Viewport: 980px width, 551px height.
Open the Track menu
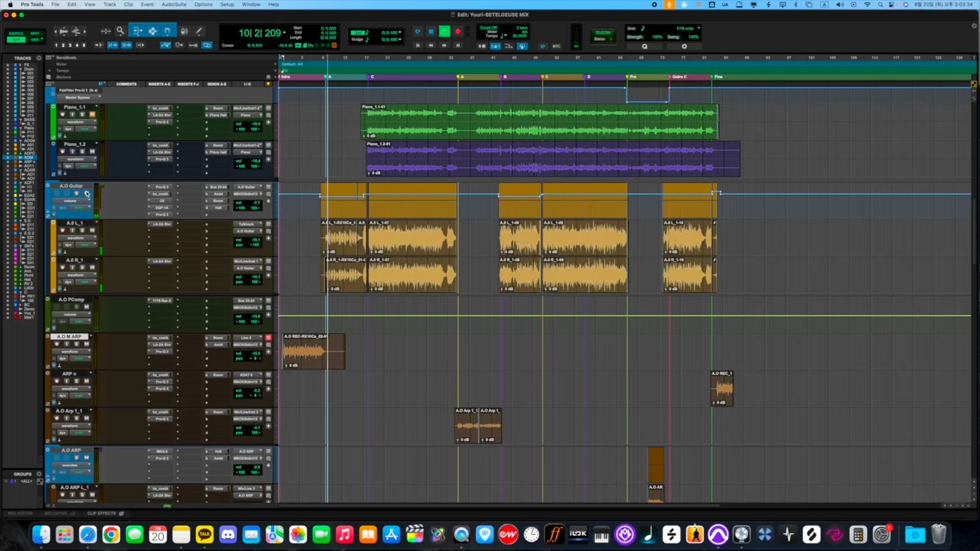(110, 4)
